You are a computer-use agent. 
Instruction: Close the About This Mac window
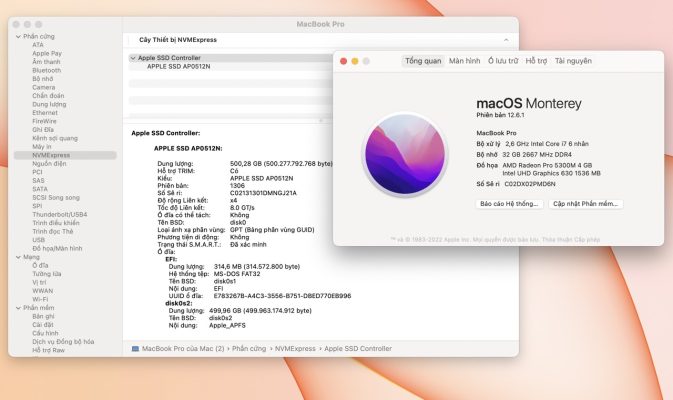pos(343,61)
